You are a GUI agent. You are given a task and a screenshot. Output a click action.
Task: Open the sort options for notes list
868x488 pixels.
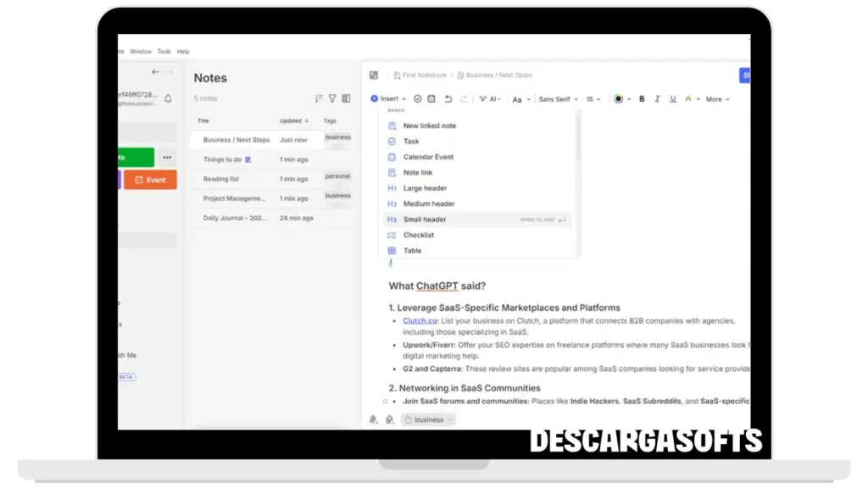click(x=319, y=98)
